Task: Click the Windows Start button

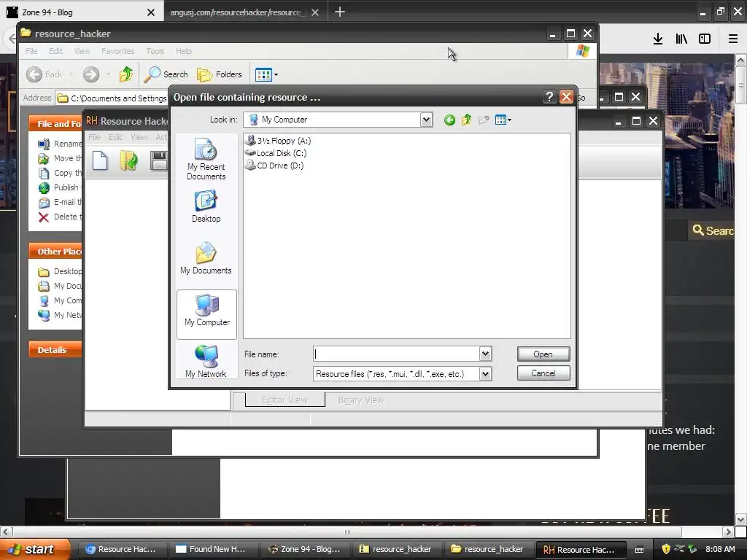Action: pos(35,549)
